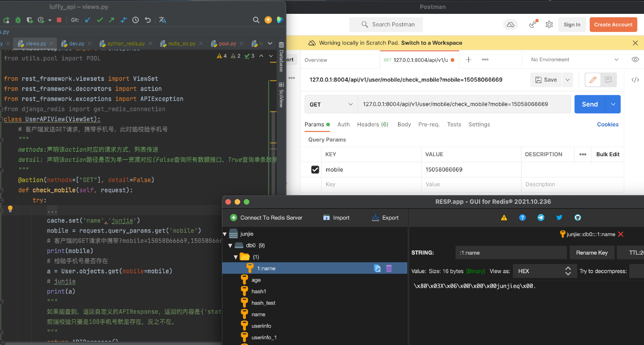Click Git commit checkmark icon

click(100, 20)
